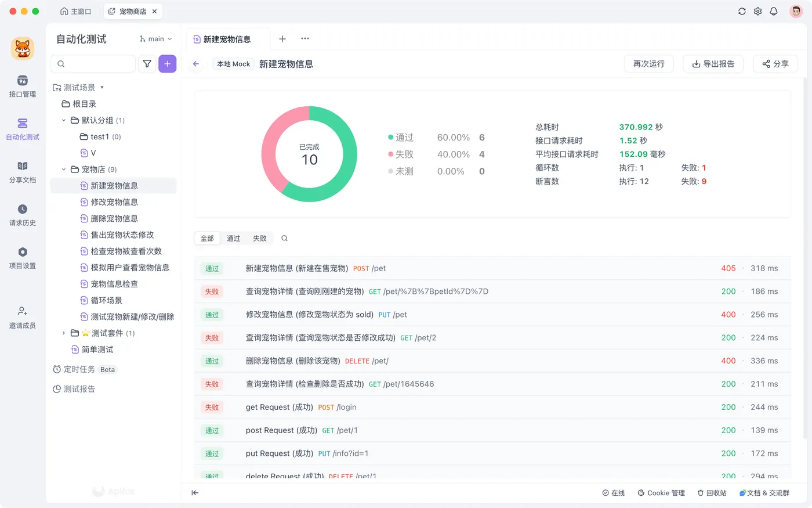Image resolution: width=812 pixels, height=508 pixels.
Task: Close the 宠物商店 tab
Action: [154, 11]
